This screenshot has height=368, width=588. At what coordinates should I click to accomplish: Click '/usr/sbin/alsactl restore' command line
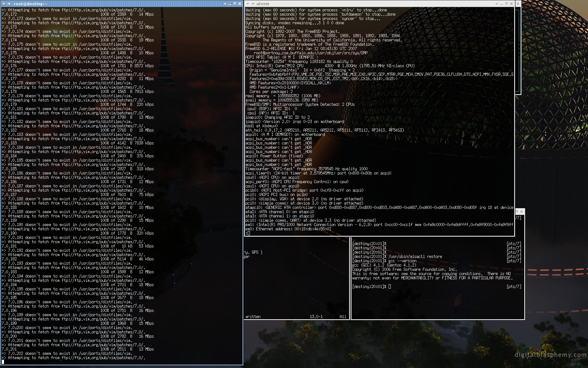397,257
